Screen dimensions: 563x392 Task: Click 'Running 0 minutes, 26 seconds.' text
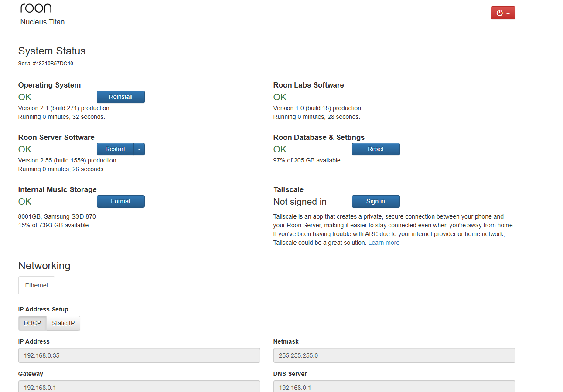61,169
